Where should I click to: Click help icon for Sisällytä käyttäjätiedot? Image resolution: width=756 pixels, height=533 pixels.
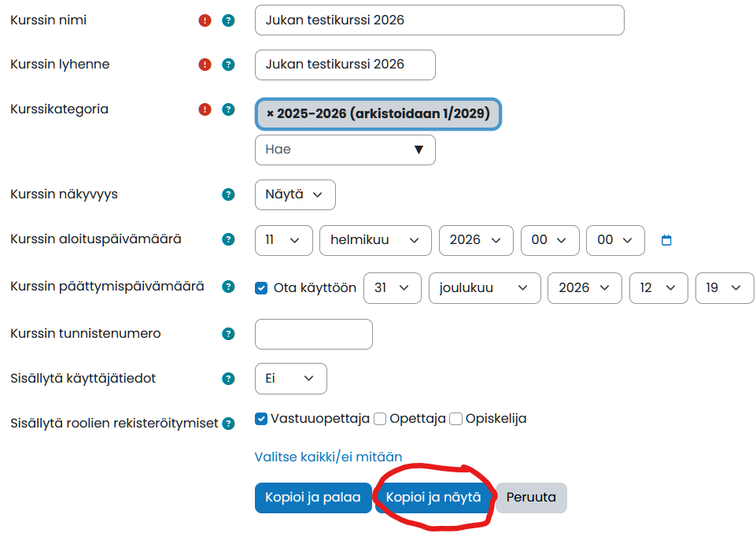click(228, 379)
